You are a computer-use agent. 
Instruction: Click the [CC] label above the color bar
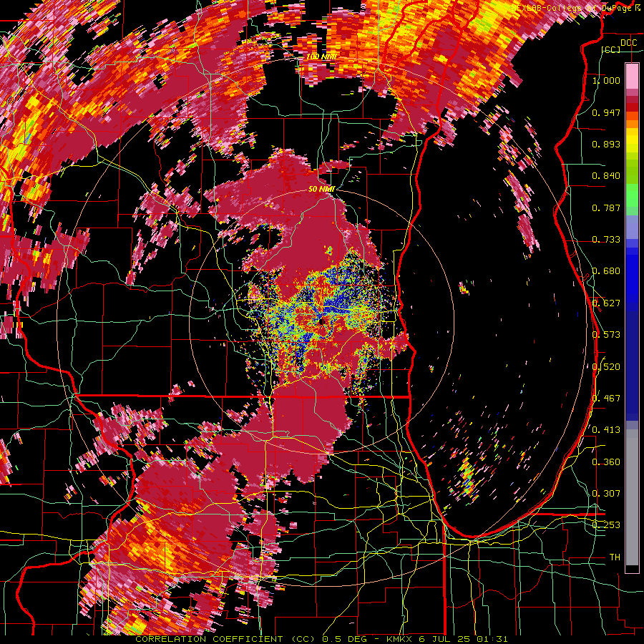click(x=611, y=49)
